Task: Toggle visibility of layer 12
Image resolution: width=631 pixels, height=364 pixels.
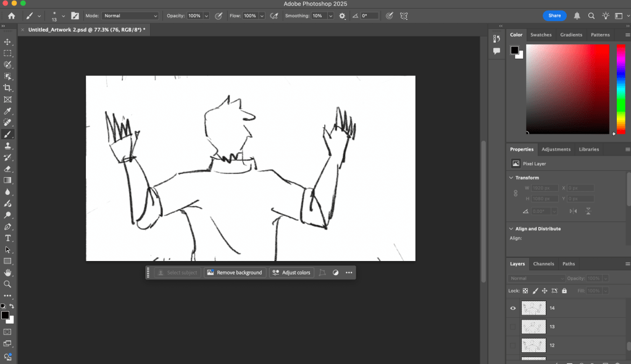Action: tap(513, 345)
